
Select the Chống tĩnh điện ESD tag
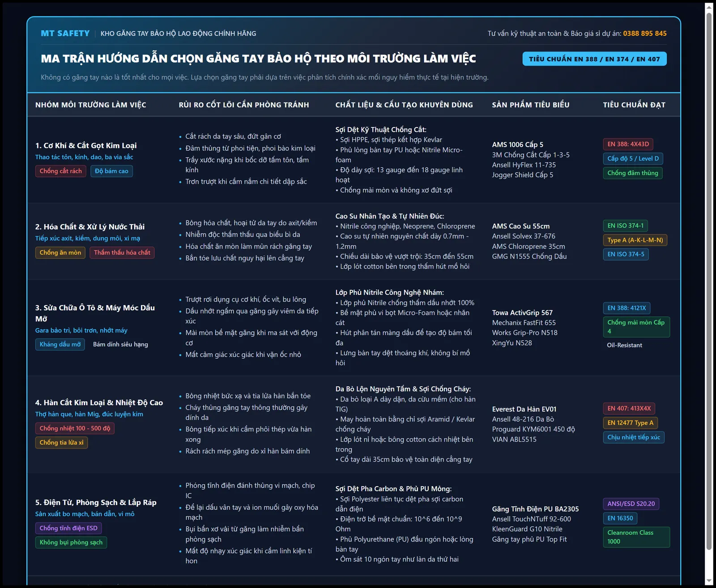coord(68,528)
